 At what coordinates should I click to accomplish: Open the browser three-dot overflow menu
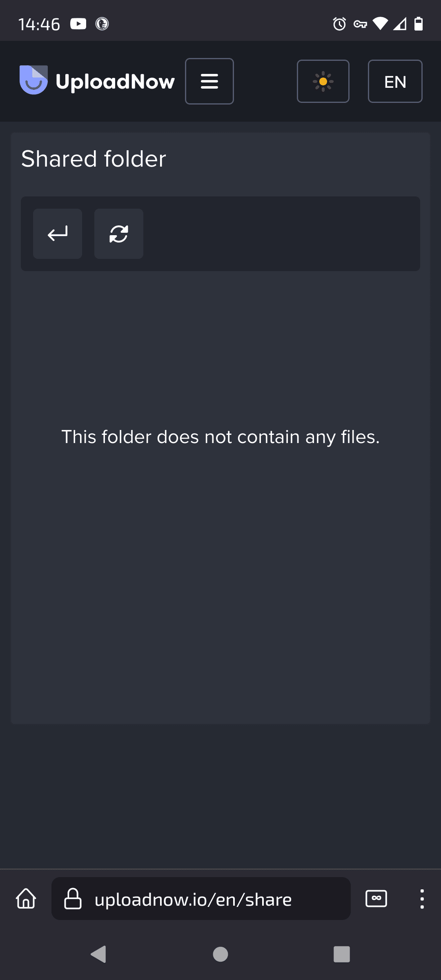(x=422, y=899)
